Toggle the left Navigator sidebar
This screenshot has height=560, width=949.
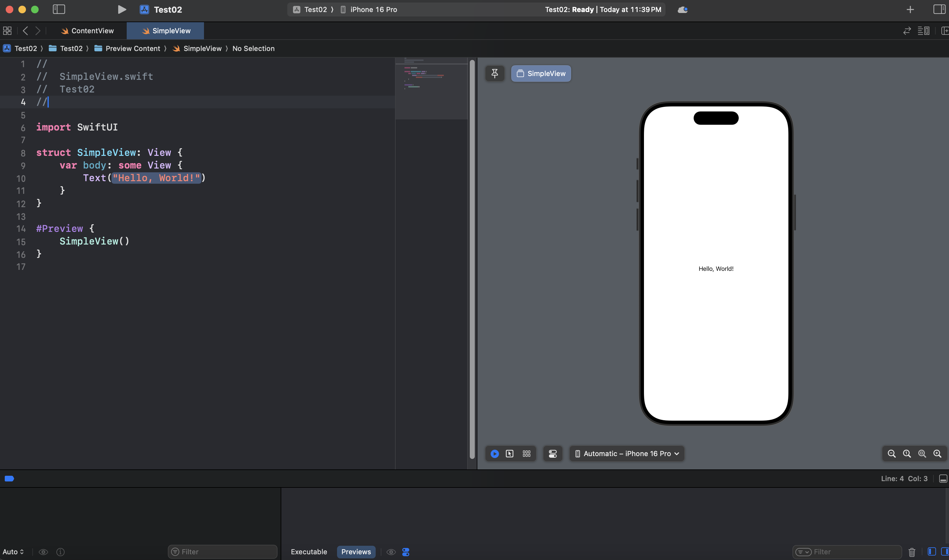(59, 10)
